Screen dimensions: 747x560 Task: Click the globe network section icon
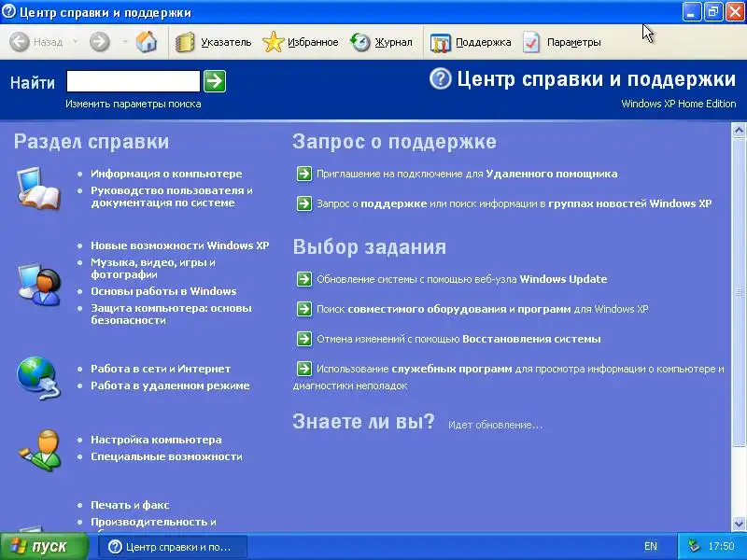(38, 377)
